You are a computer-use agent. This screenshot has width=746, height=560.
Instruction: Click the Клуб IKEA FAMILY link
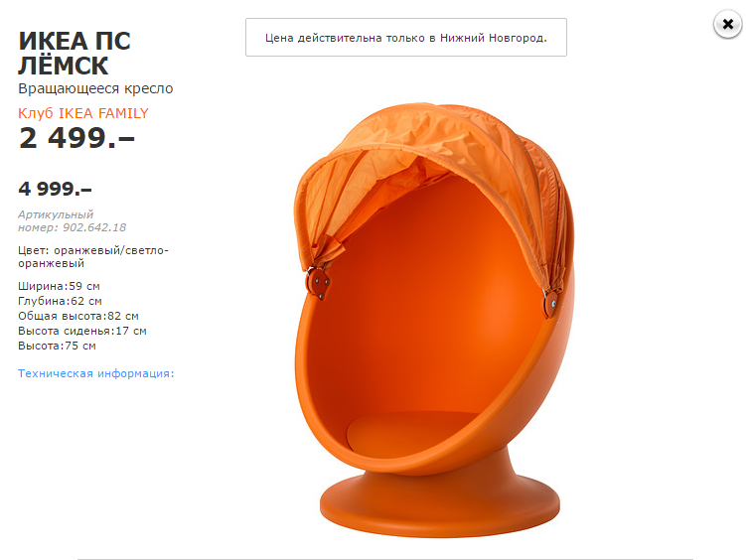click(x=83, y=113)
